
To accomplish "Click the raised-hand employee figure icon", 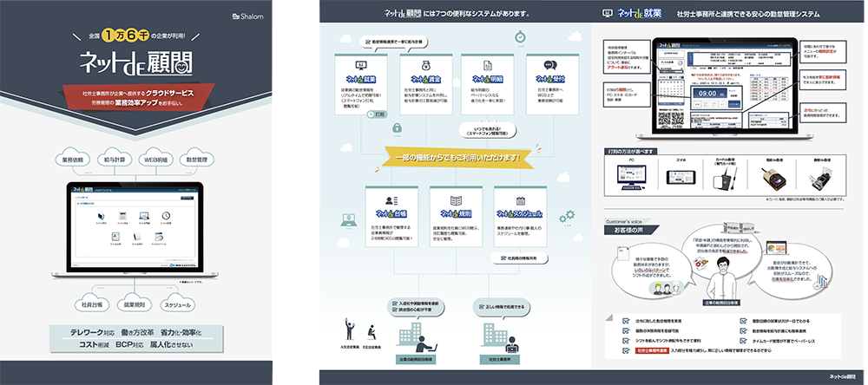I will tap(349, 329).
